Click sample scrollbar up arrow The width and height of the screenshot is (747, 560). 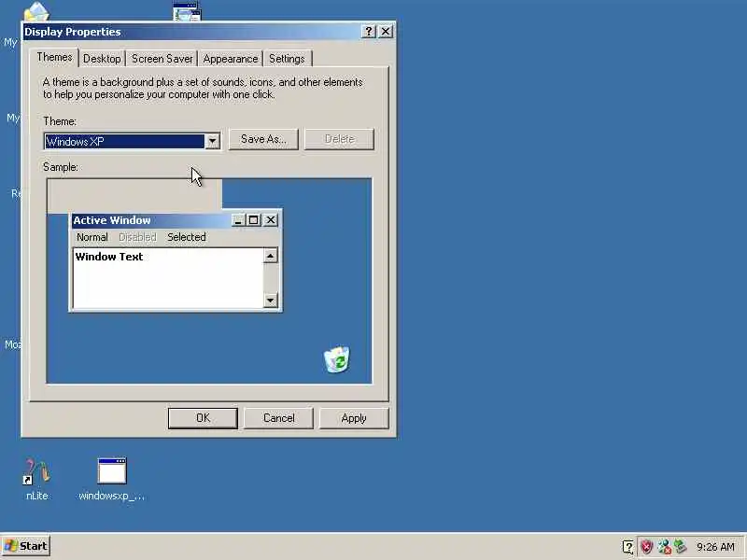271,256
